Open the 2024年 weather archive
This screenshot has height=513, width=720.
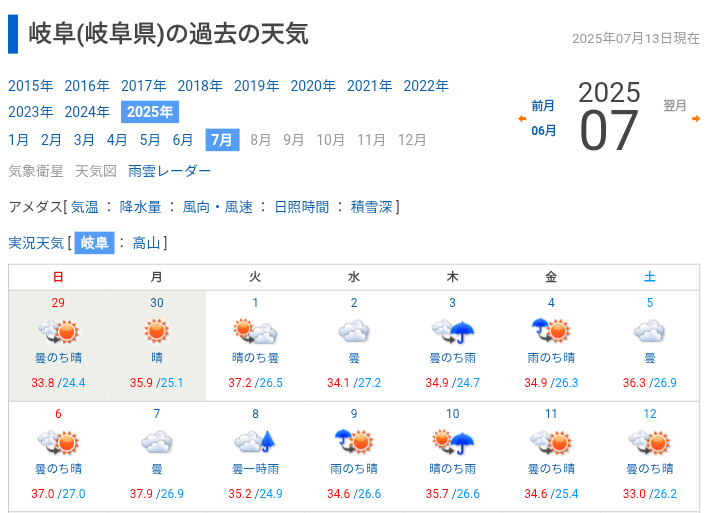pos(87,112)
